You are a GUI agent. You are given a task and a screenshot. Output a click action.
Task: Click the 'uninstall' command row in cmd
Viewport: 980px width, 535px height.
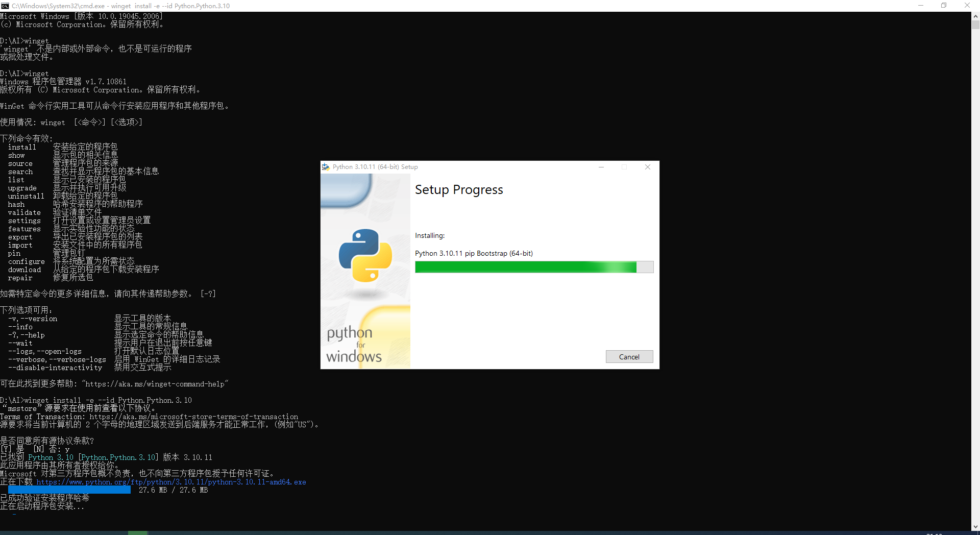(63, 196)
